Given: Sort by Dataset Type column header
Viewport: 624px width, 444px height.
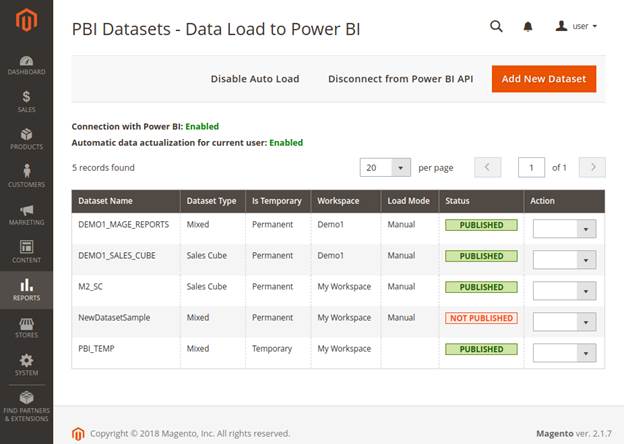Looking at the screenshot, I should click(x=213, y=201).
